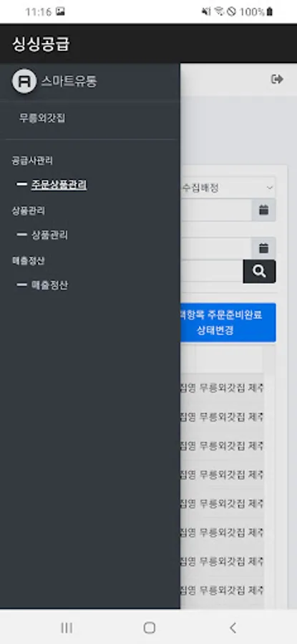297x644 pixels.
Task: Open the 상품관리 submenu item
Action: (x=49, y=235)
